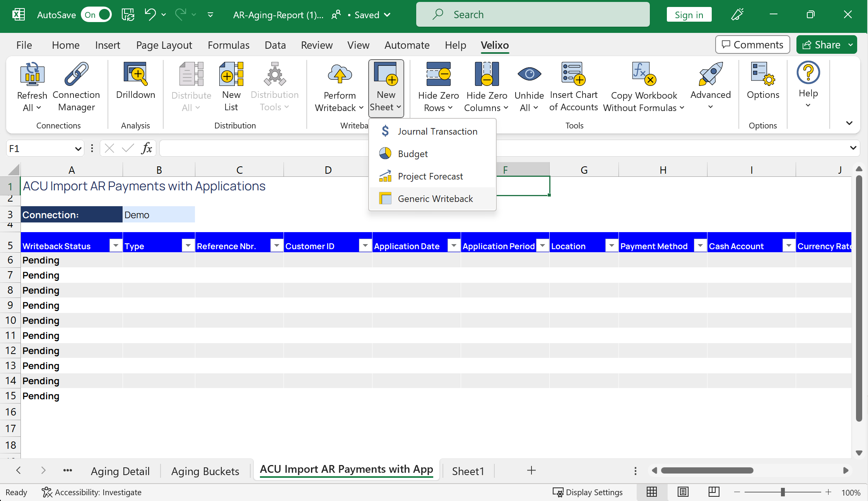
Task: Click the Sign in button
Action: point(689,15)
